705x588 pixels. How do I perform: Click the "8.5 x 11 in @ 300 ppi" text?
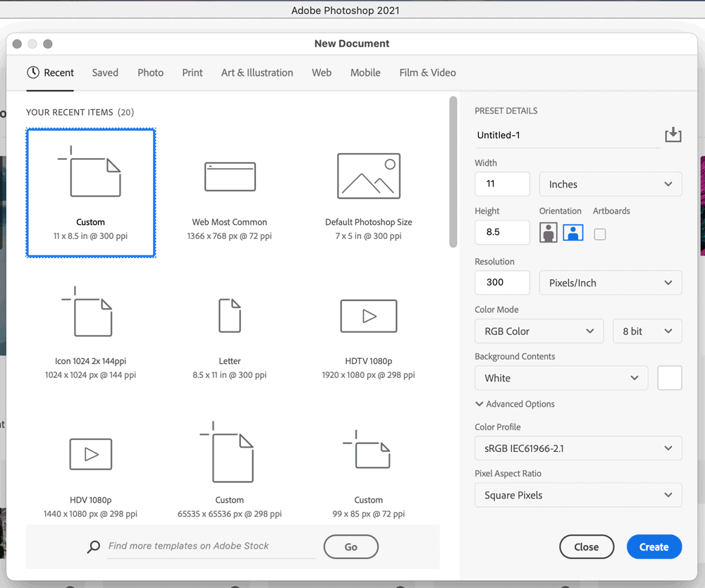pyautogui.click(x=230, y=375)
